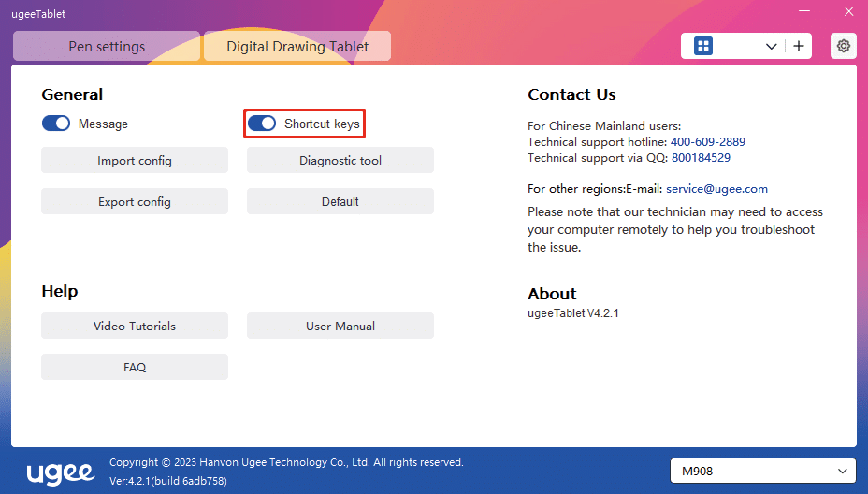
Task: Launch the Diagnostic tool
Action: [x=340, y=160]
